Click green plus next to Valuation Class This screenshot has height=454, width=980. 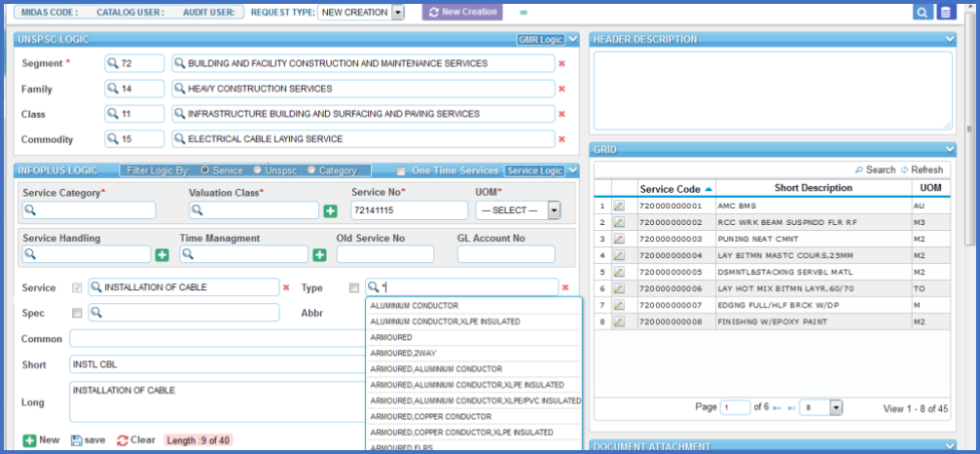(x=330, y=210)
